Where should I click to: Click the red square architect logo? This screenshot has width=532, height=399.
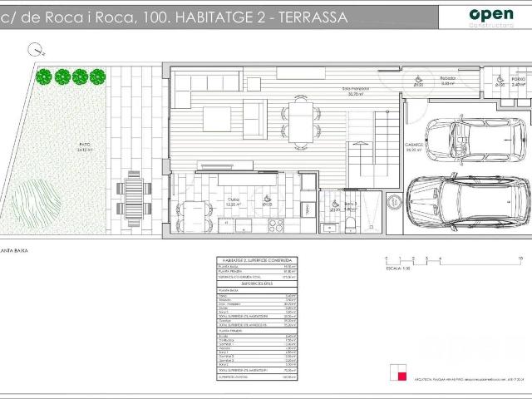(x=401, y=374)
